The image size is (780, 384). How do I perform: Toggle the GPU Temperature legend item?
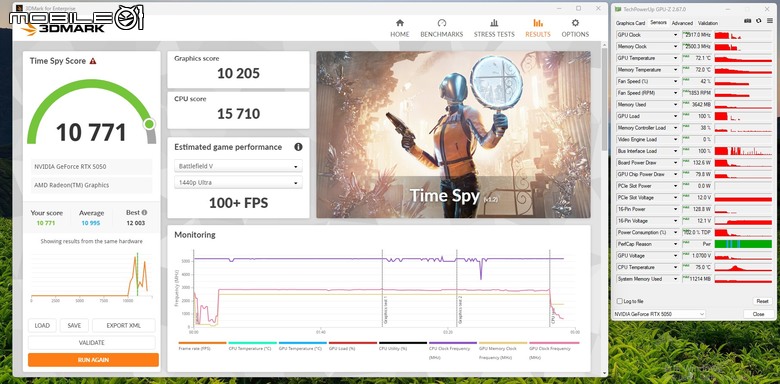pyautogui.click(x=302, y=346)
